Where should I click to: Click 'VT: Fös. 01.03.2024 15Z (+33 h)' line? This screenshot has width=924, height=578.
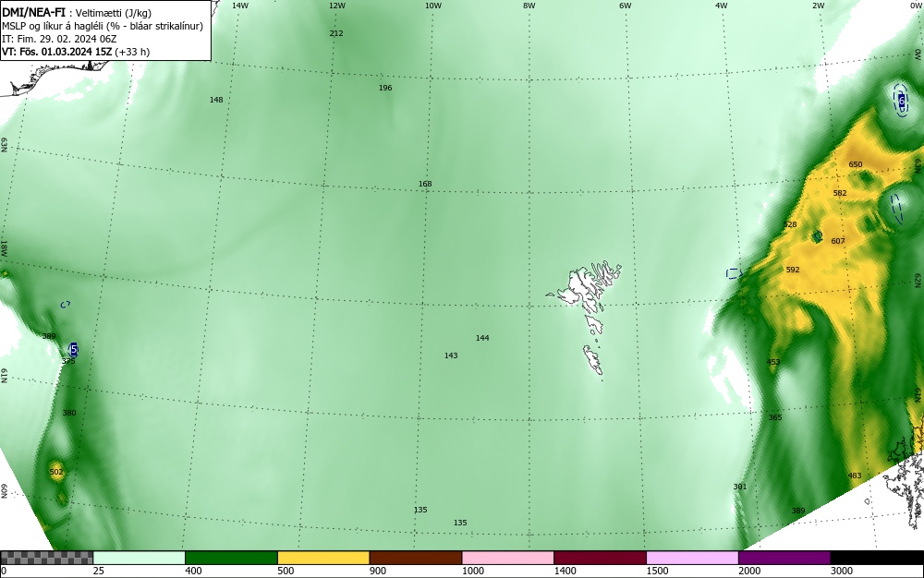[x=76, y=52]
